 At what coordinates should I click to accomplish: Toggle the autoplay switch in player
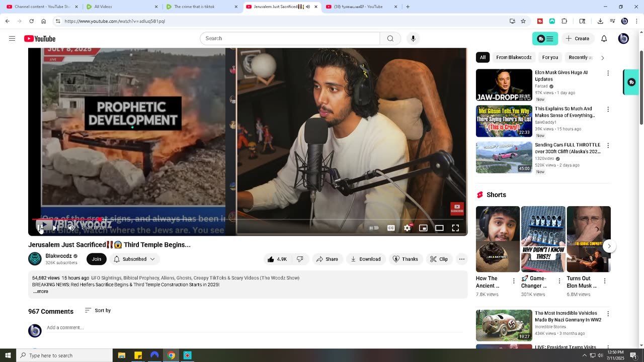[x=374, y=228]
